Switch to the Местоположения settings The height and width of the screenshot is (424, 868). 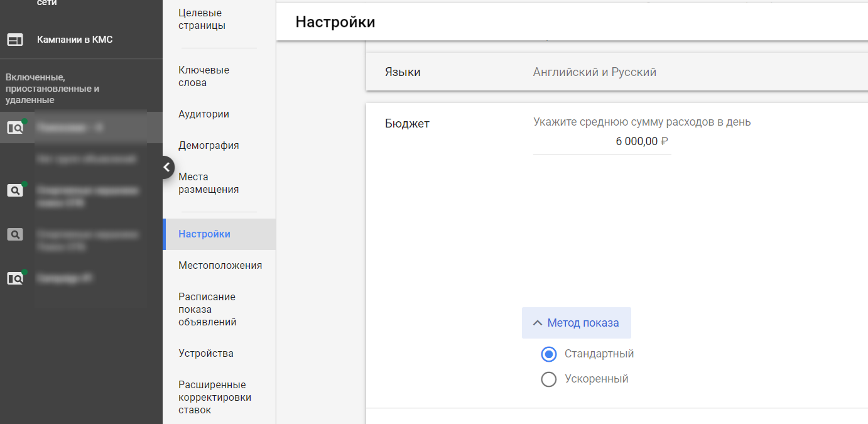coord(220,265)
